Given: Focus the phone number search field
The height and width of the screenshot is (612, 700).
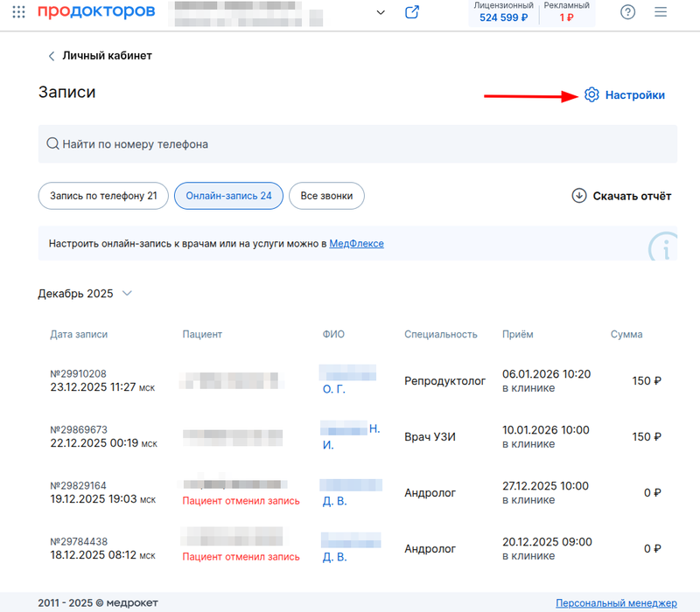Looking at the screenshot, I should 359,143.
